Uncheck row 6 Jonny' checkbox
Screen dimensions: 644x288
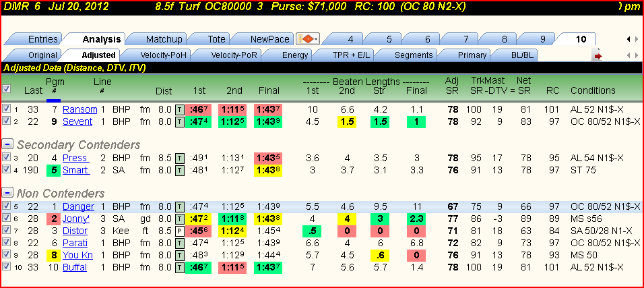(6, 218)
